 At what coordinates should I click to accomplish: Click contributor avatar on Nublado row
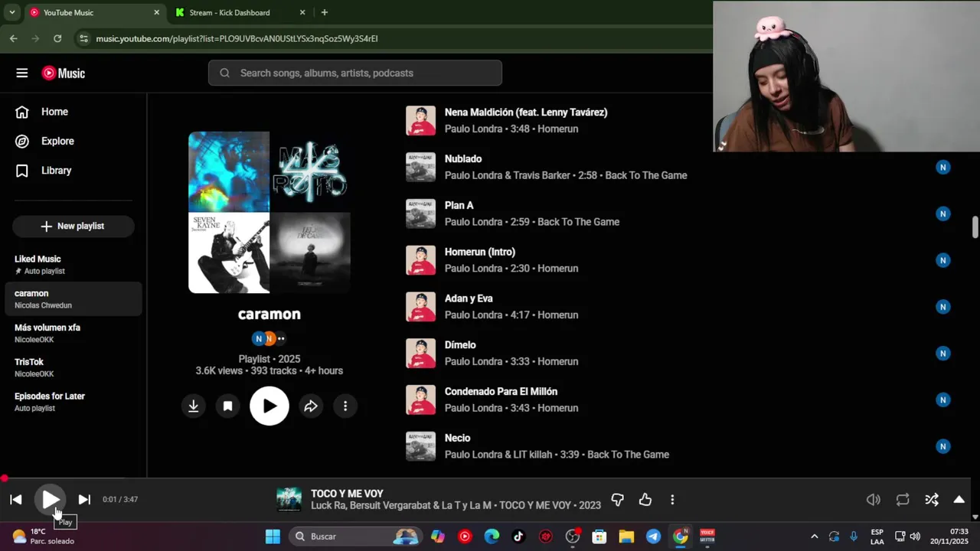pos(943,167)
